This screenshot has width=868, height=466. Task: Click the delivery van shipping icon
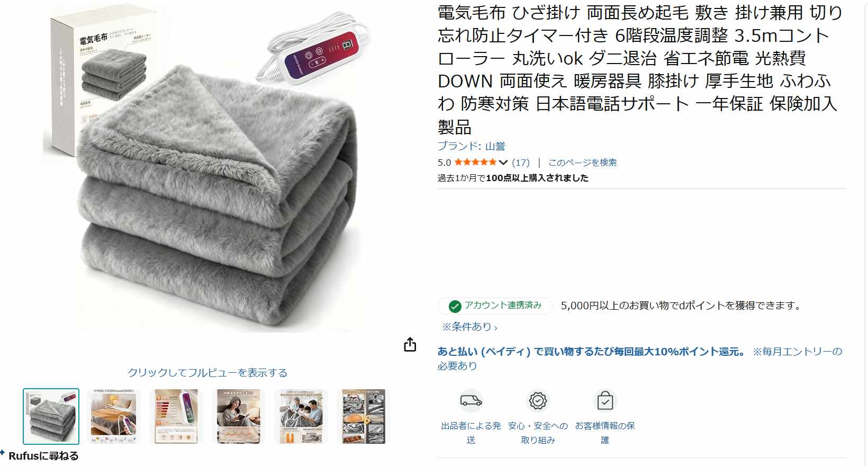click(471, 400)
